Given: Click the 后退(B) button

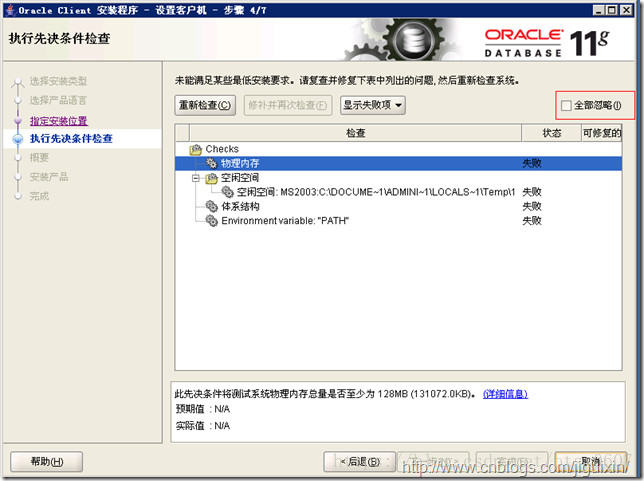Looking at the screenshot, I should tap(360, 462).
